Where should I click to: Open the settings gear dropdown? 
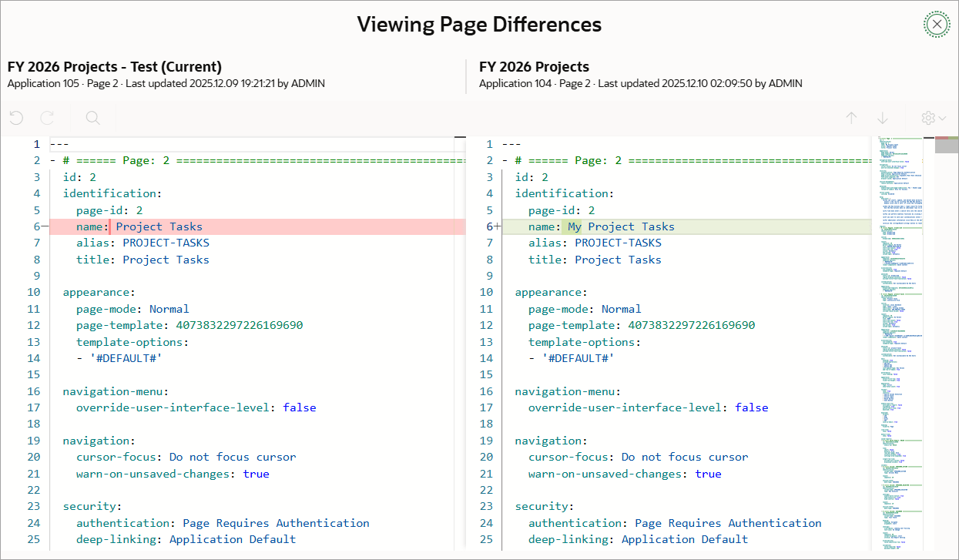pyautogui.click(x=934, y=118)
